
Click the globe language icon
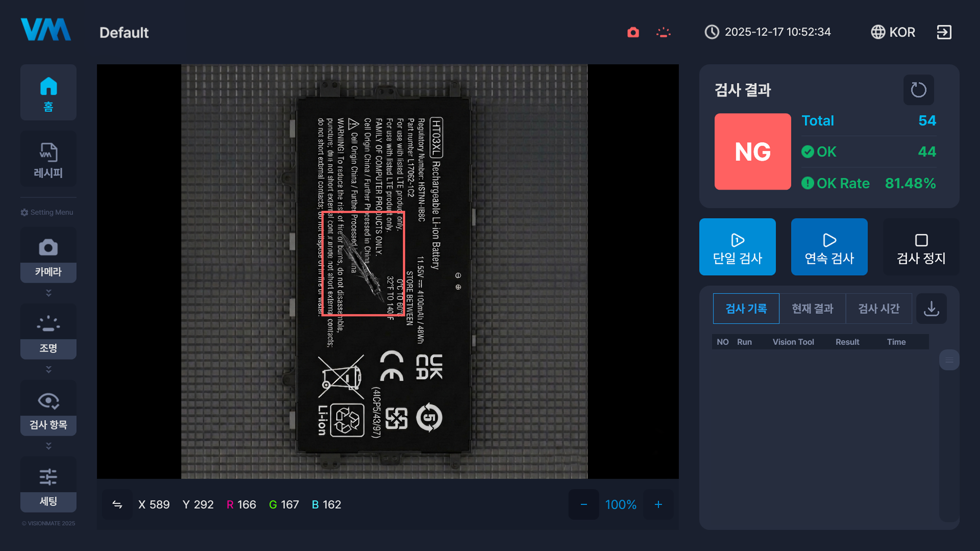878,32
